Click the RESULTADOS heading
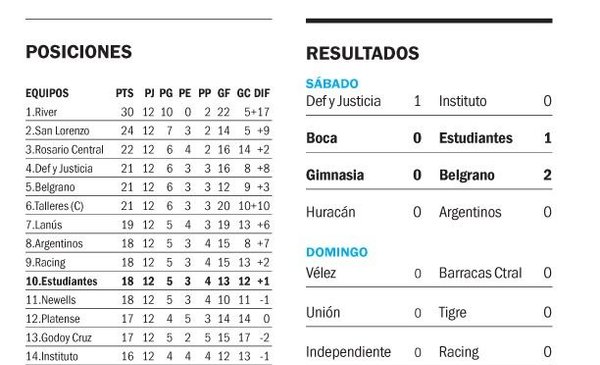Image resolution: width=600 pixels, height=365 pixels. tap(362, 53)
